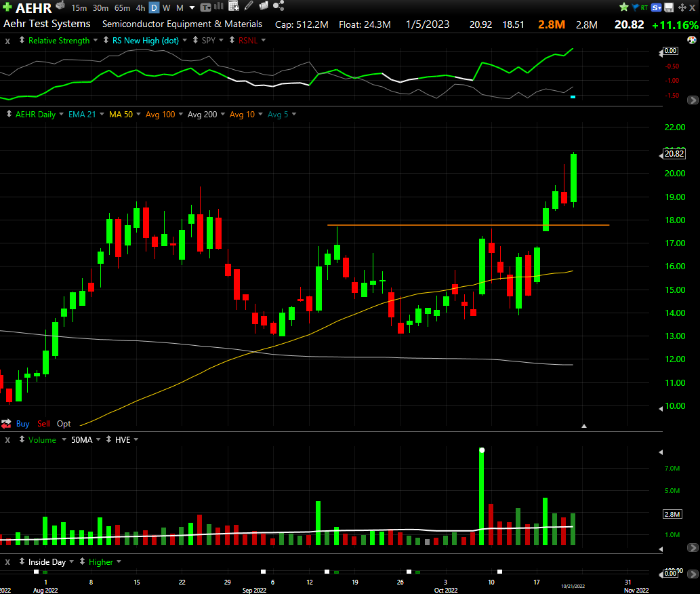This screenshot has height=594, width=700.
Task: Click the folder layouts icon
Action: click(x=264, y=6)
